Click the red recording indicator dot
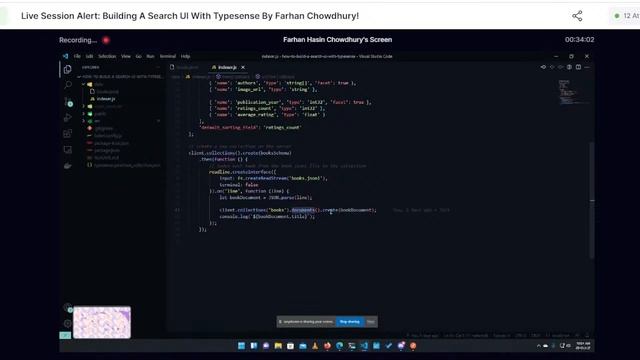This screenshot has width=640, height=360. point(106,40)
